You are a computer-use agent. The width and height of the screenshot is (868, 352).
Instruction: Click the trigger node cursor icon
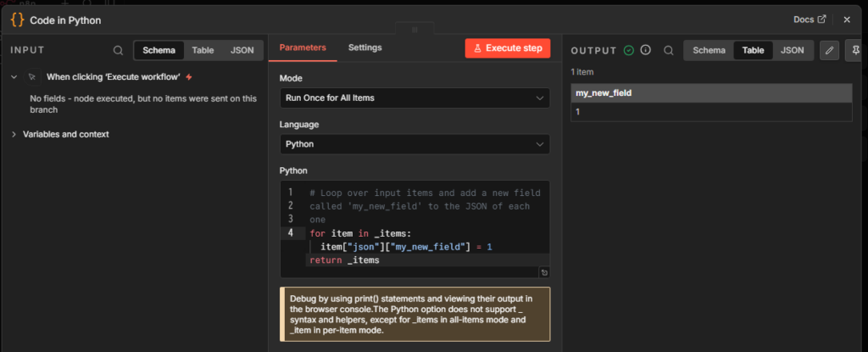32,77
